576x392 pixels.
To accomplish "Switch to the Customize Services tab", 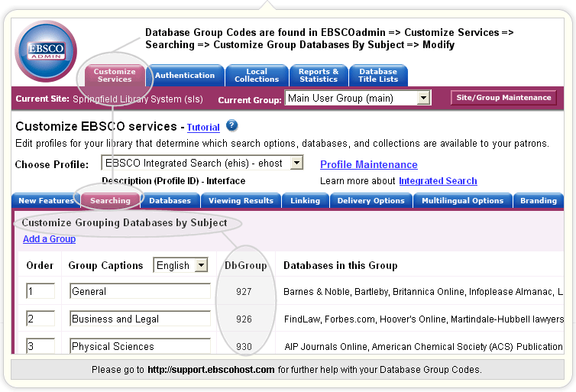I will point(115,76).
